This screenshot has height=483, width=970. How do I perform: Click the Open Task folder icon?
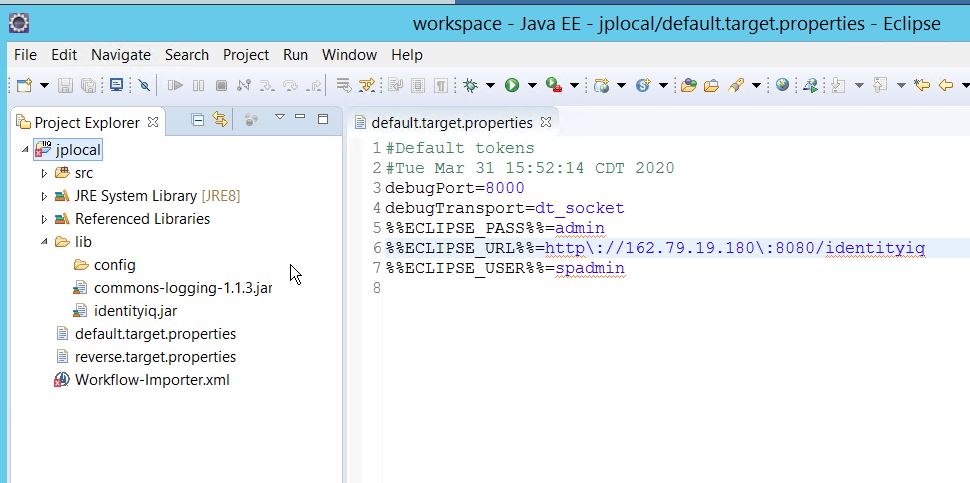point(711,85)
